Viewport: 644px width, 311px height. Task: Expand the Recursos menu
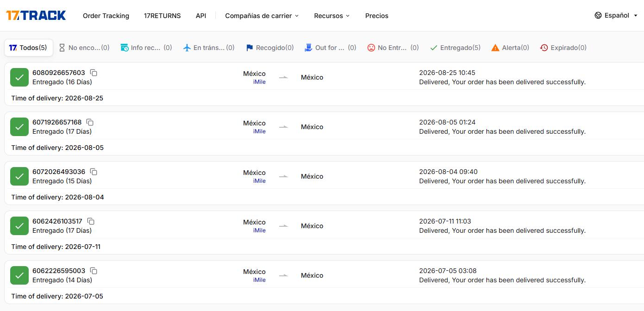(331, 16)
